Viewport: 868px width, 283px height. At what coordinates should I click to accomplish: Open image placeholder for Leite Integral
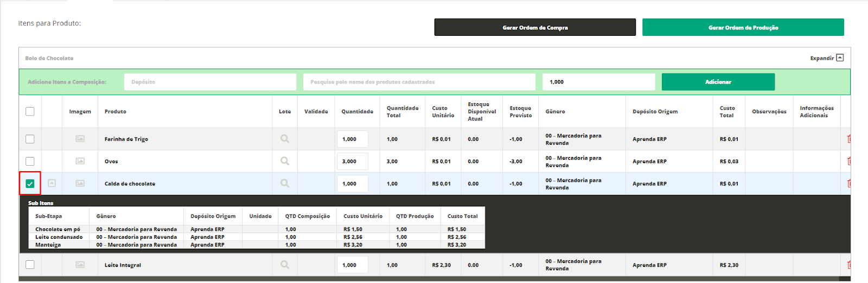pos(80,265)
